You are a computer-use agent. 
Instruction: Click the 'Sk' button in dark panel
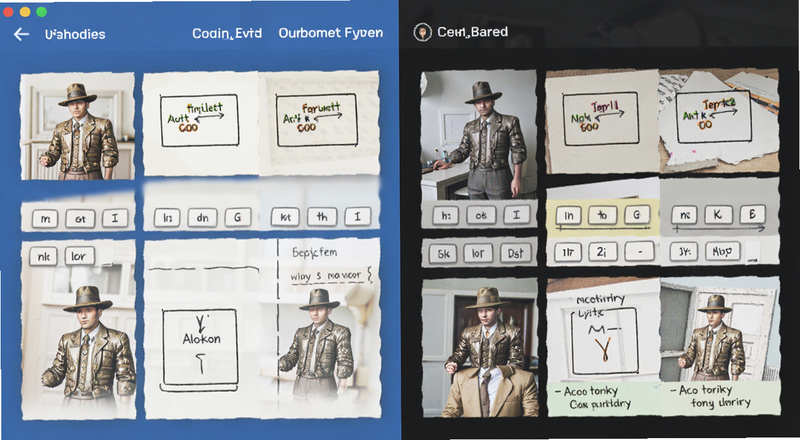coord(443,253)
